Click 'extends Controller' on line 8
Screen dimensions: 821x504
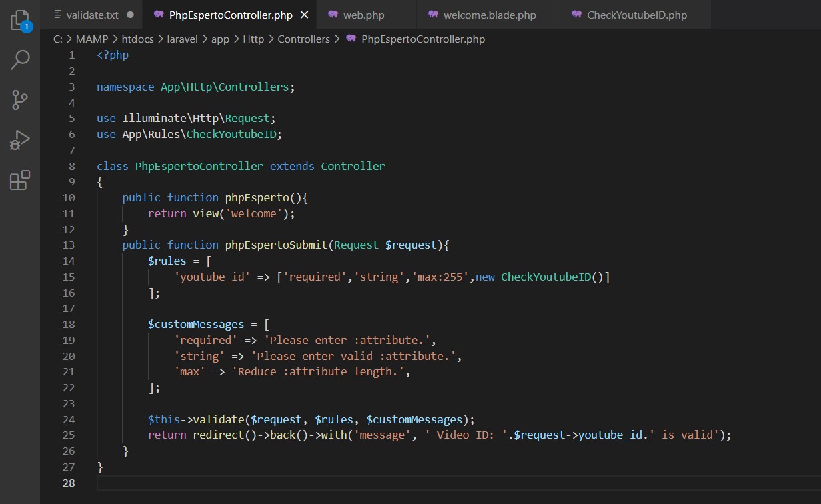[x=327, y=165]
